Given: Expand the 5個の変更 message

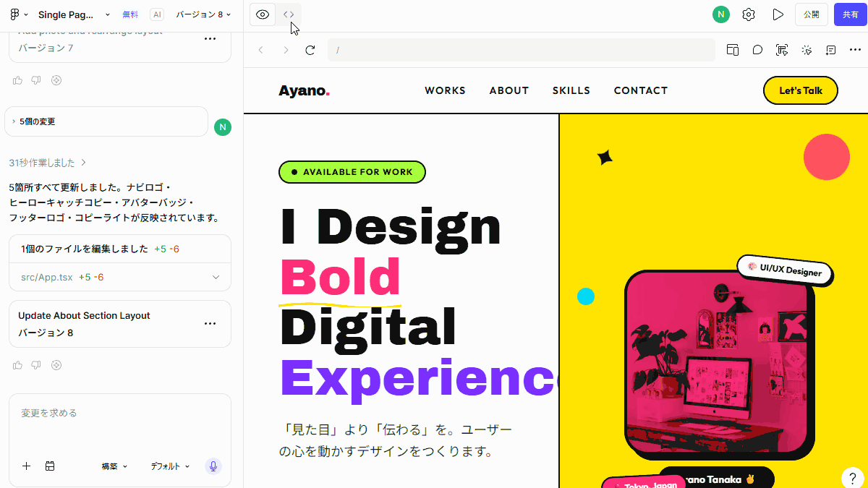Looking at the screenshot, I should pyautogui.click(x=106, y=121).
